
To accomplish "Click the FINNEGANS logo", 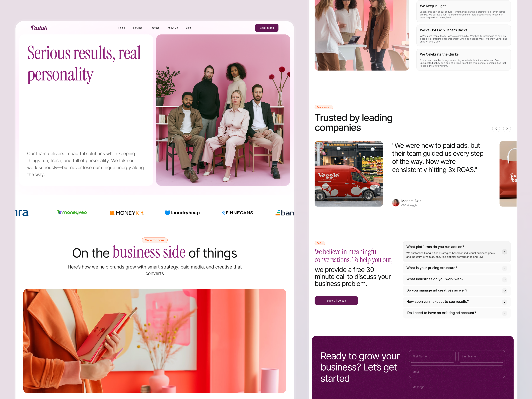I will click(237, 213).
